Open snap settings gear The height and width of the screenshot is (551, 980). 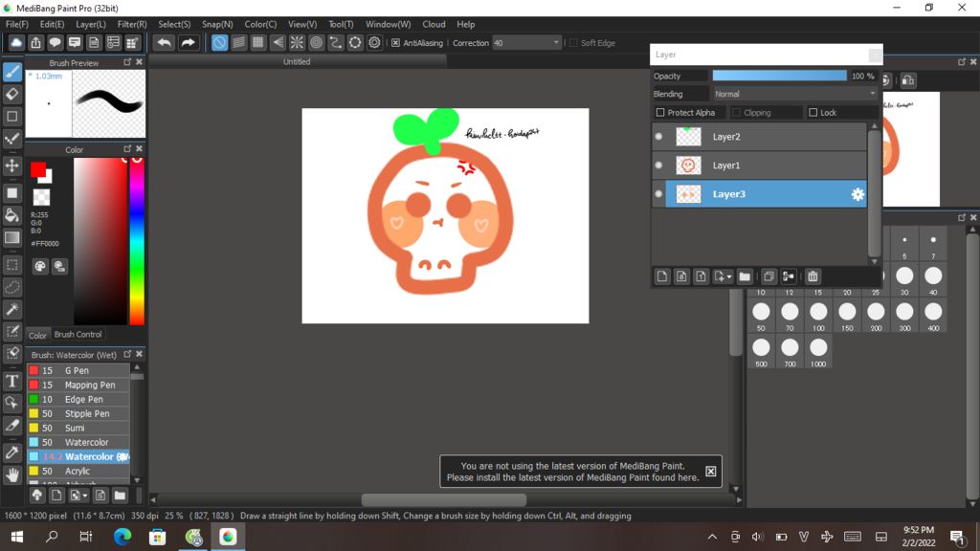click(x=374, y=42)
